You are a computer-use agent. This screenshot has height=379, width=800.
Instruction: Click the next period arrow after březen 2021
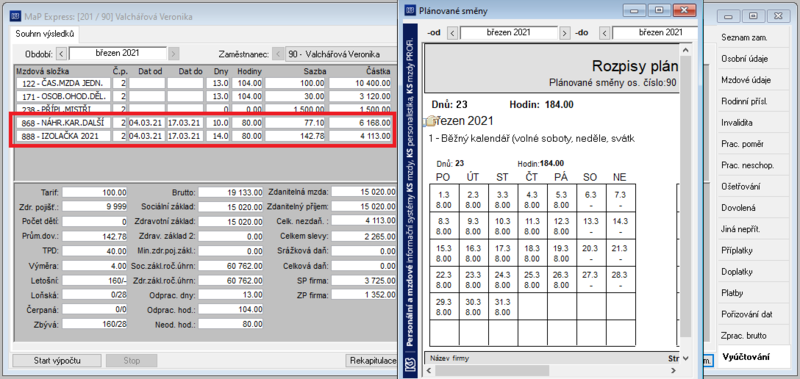173,54
